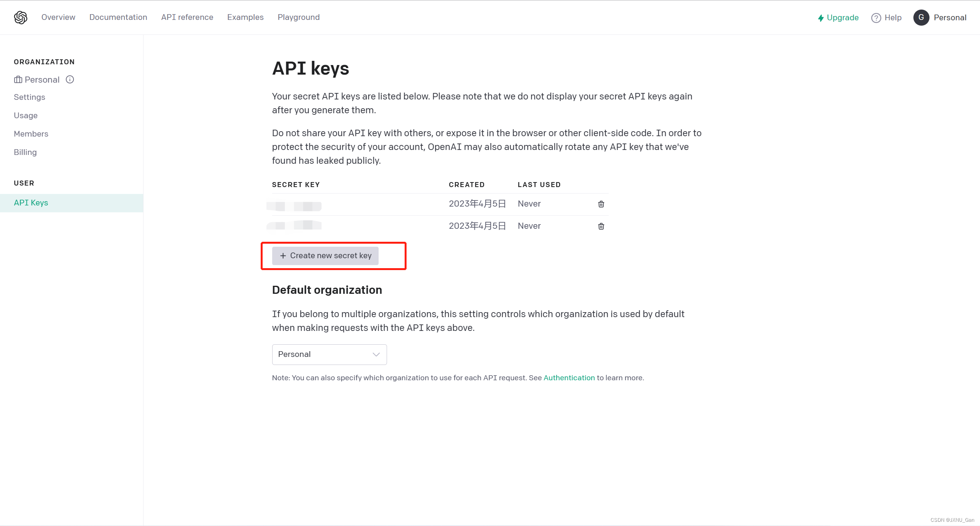Follow the Authentication link in the note
This screenshot has height=526, width=980.
coord(569,378)
